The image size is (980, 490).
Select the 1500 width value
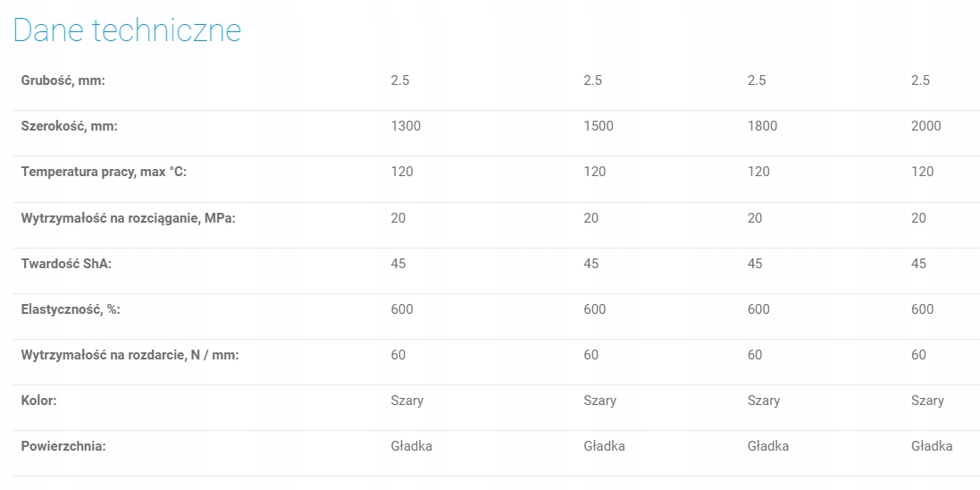(x=599, y=126)
